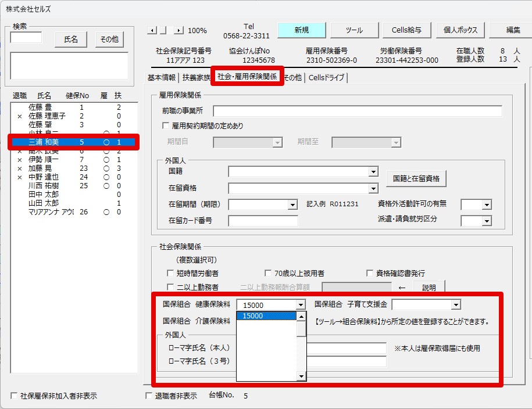Check 短時間労働者 checkbox
The height and width of the screenshot is (409, 532).
(170, 274)
